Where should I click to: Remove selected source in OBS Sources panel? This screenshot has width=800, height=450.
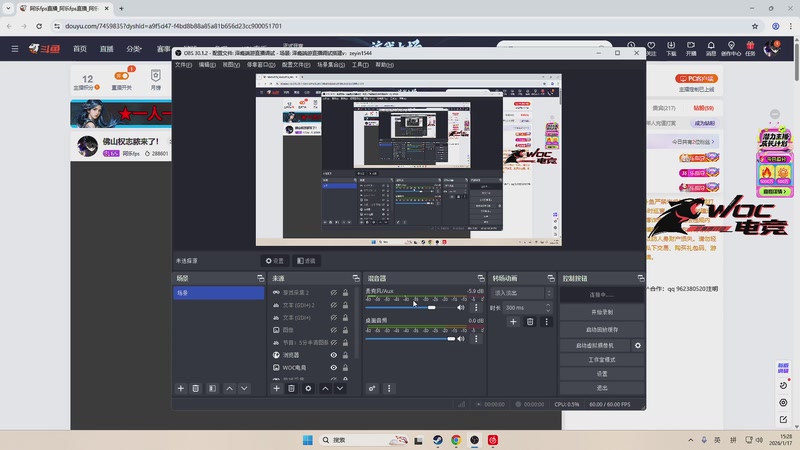coord(291,388)
